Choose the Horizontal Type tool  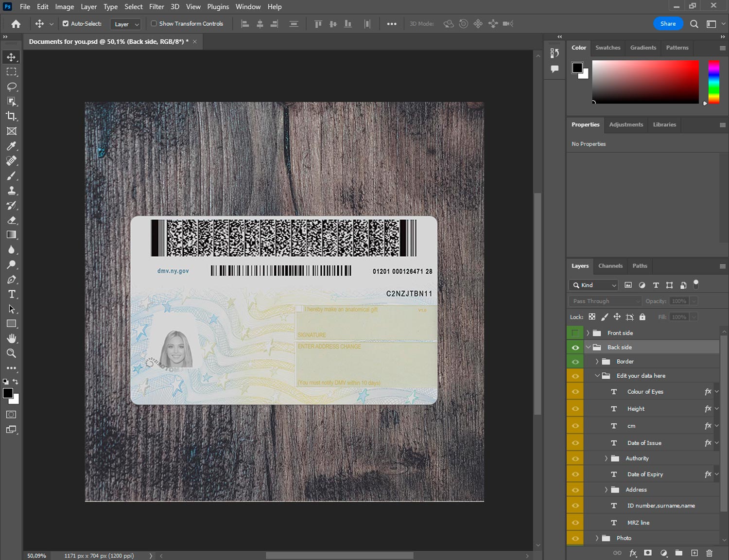click(12, 294)
